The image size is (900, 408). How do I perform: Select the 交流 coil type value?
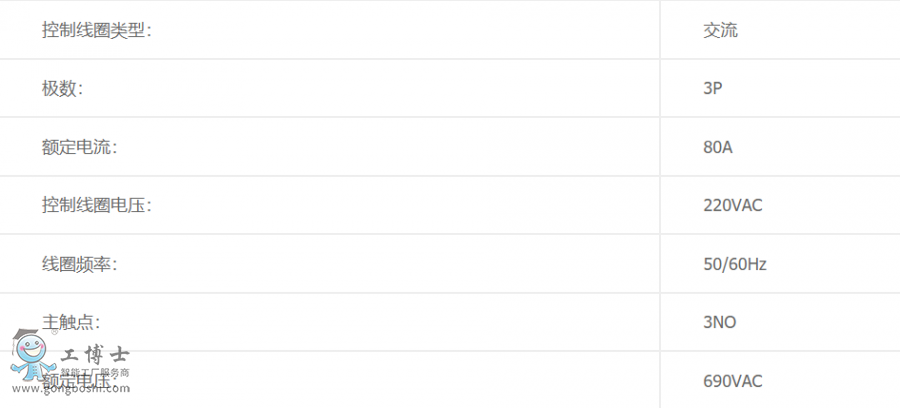(720, 30)
